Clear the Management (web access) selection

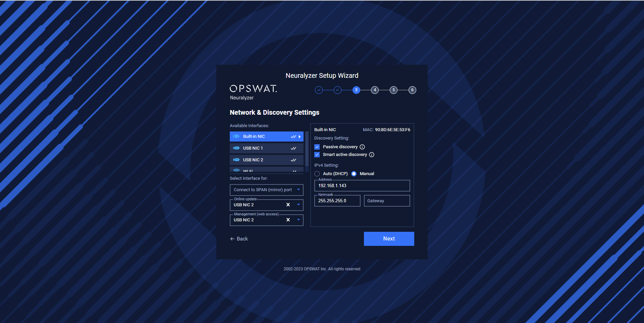[288, 220]
